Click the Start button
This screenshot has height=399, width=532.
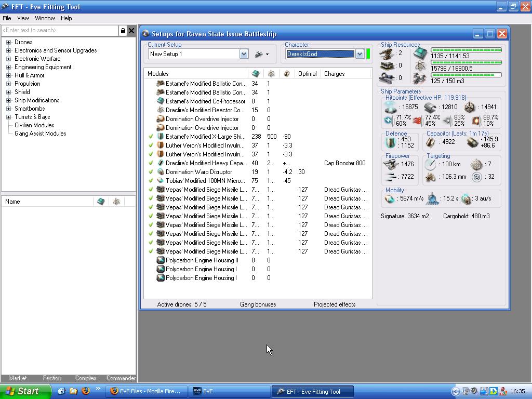click(26, 391)
